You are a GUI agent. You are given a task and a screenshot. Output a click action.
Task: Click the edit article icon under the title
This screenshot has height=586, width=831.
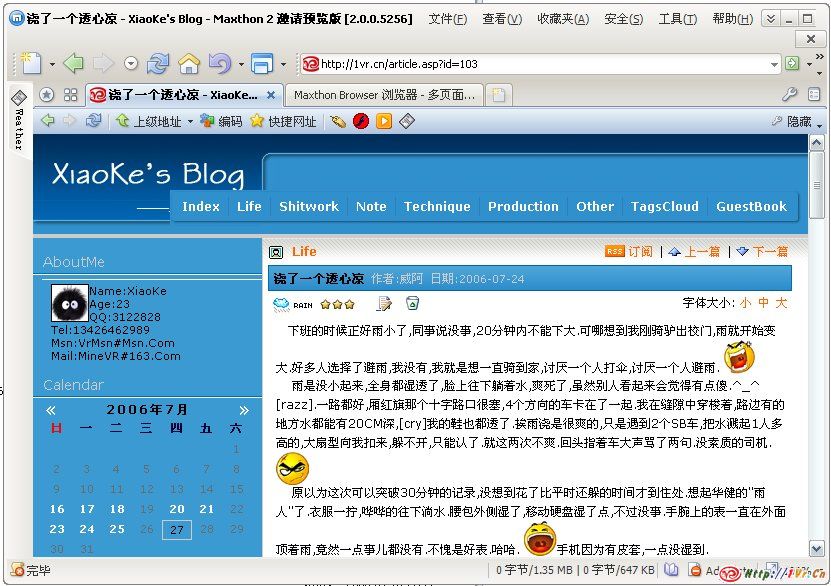point(384,304)
